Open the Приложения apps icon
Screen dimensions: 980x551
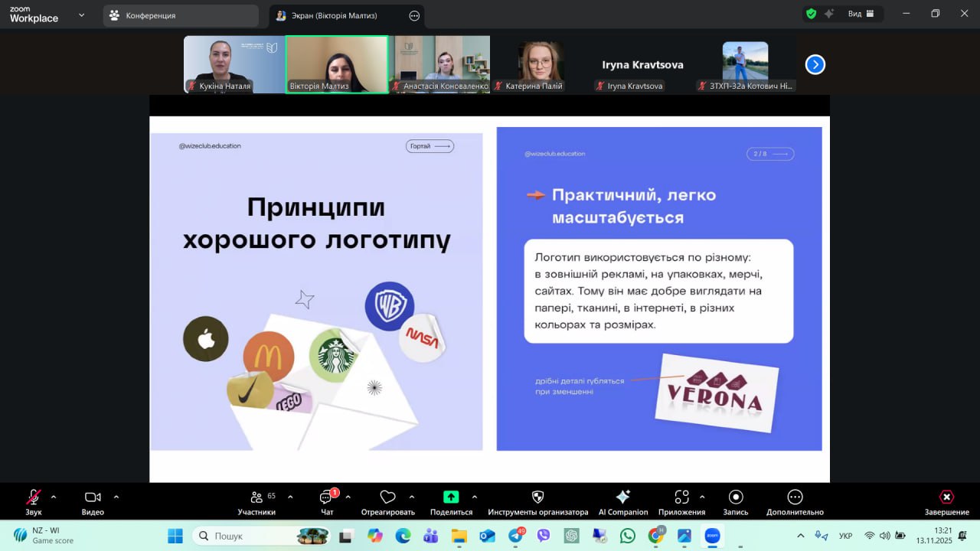(x=681, y=497)
